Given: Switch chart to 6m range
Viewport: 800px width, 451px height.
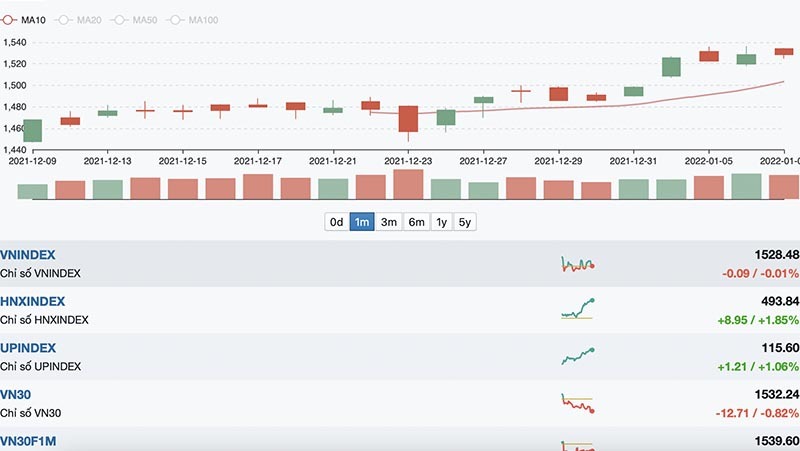Looking at the screenshot, I should (415, 222).
